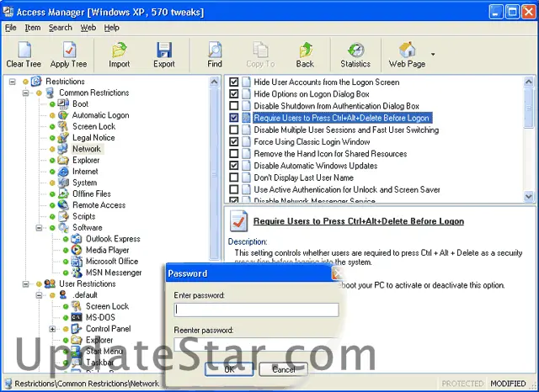Click the Internet globe icon in the tree
Viewport: 539px width, 392px height.
click(x=63, y=172)
